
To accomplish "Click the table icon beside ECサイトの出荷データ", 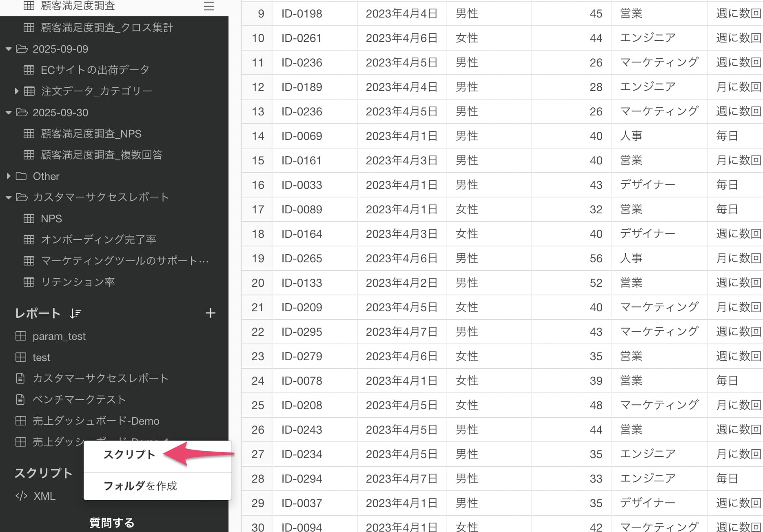I will pos(29,70).
